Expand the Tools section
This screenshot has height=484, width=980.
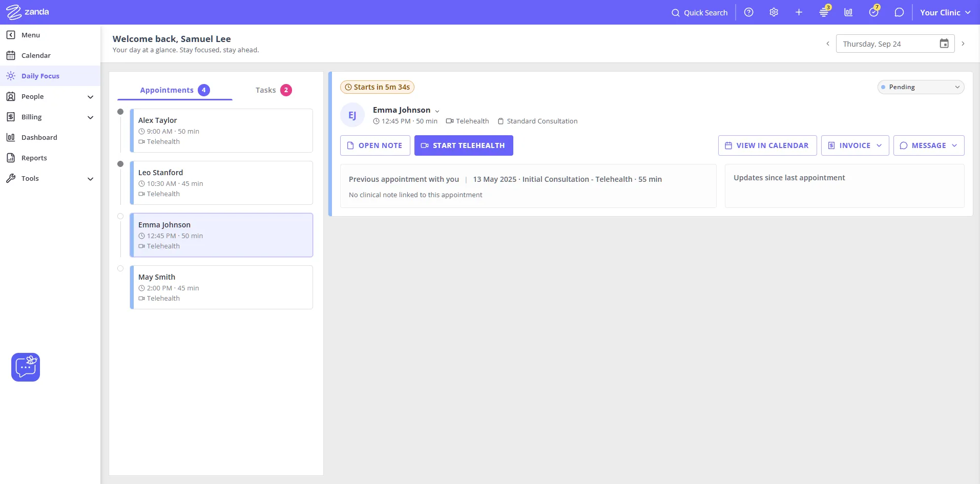tap(50, 178)
